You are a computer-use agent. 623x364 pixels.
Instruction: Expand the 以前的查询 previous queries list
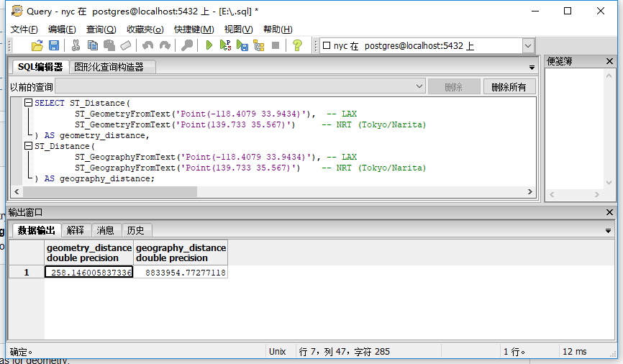[x=419, y=86]
